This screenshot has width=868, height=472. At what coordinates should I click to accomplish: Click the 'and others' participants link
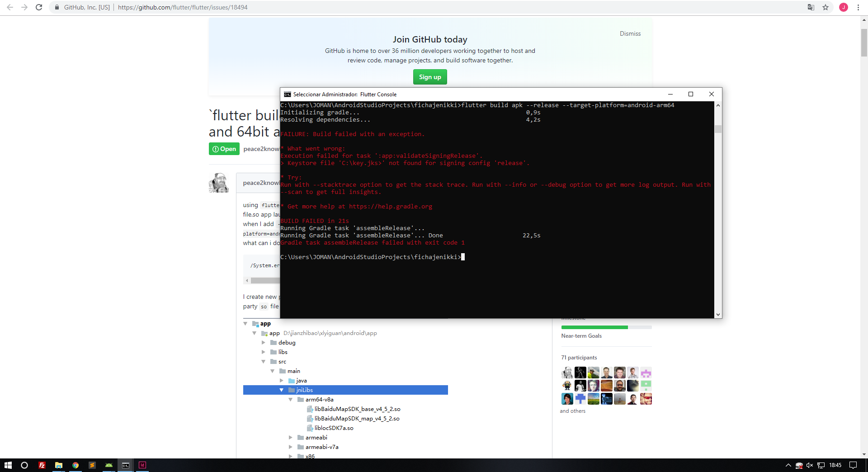572,411
